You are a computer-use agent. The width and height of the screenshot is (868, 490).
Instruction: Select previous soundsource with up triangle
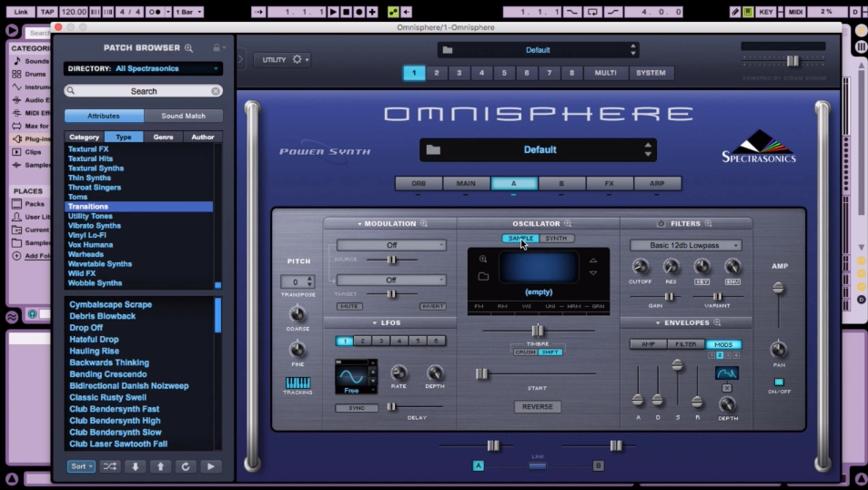coord(593,260)
